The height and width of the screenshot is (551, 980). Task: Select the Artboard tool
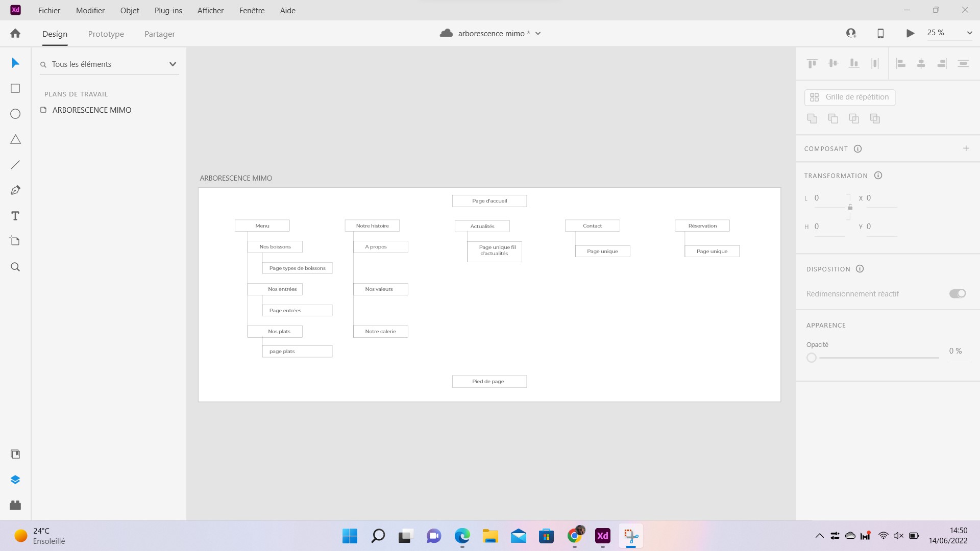tap(15, 241)
